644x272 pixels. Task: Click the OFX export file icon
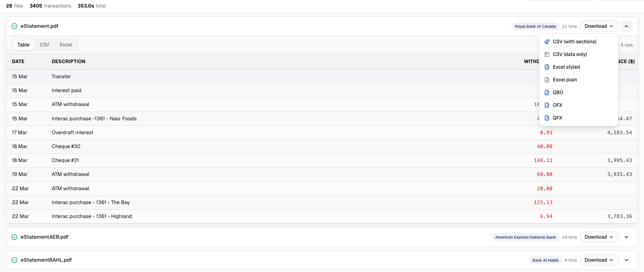pos(547,105)
